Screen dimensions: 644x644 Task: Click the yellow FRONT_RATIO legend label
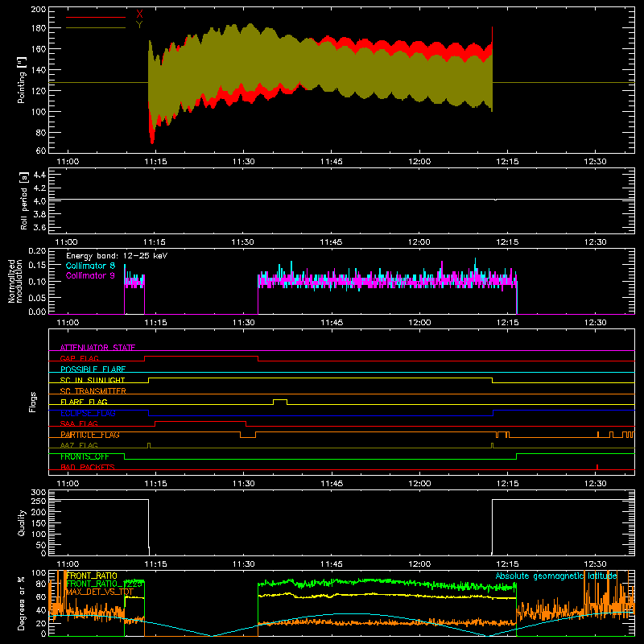(x=92, y=576)
